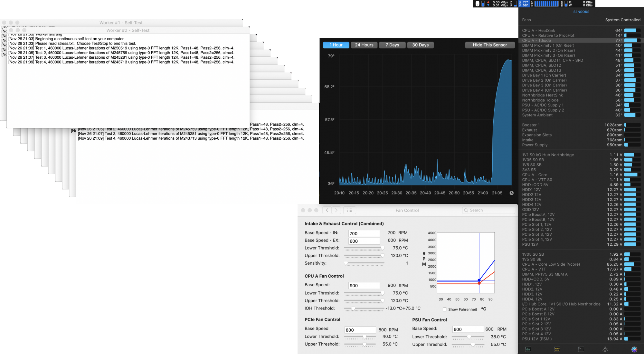Show all preferences grid button

350,210
